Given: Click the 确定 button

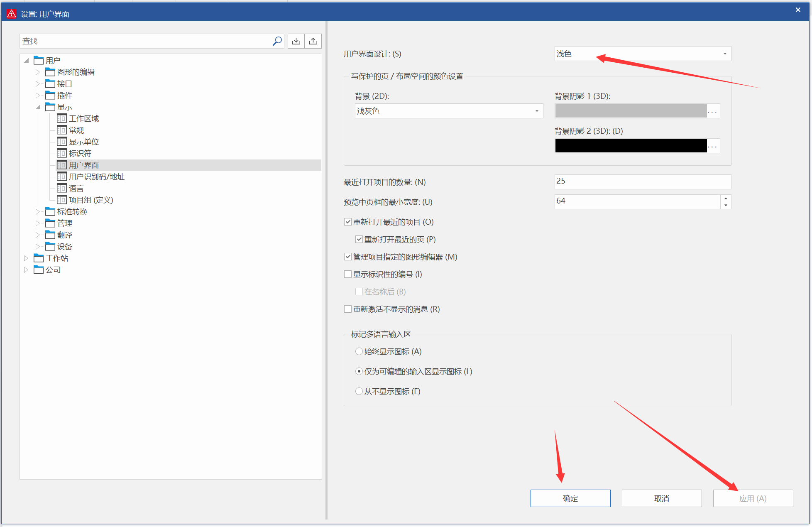Looking at the screenshot, I should (570, 498).
